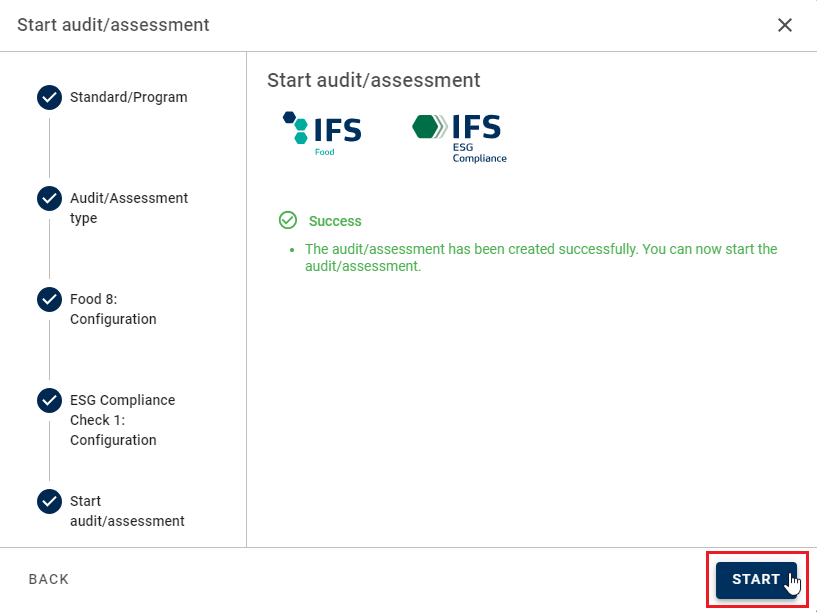Click the START button

tap(756, 580)
